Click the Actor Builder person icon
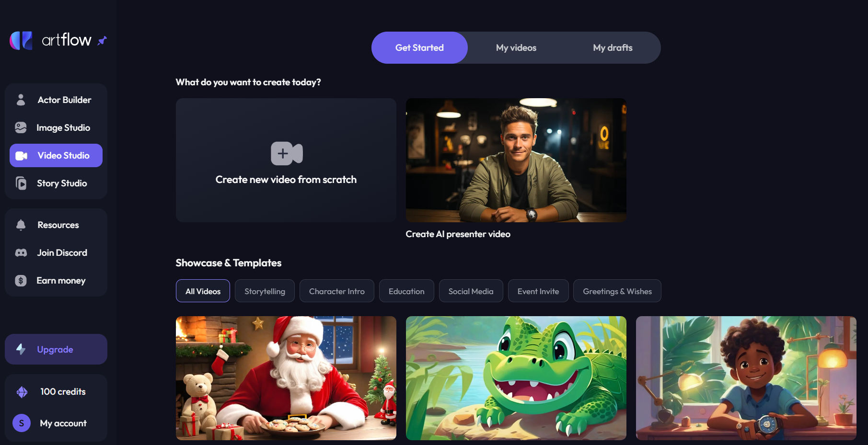 coord(21,100)
